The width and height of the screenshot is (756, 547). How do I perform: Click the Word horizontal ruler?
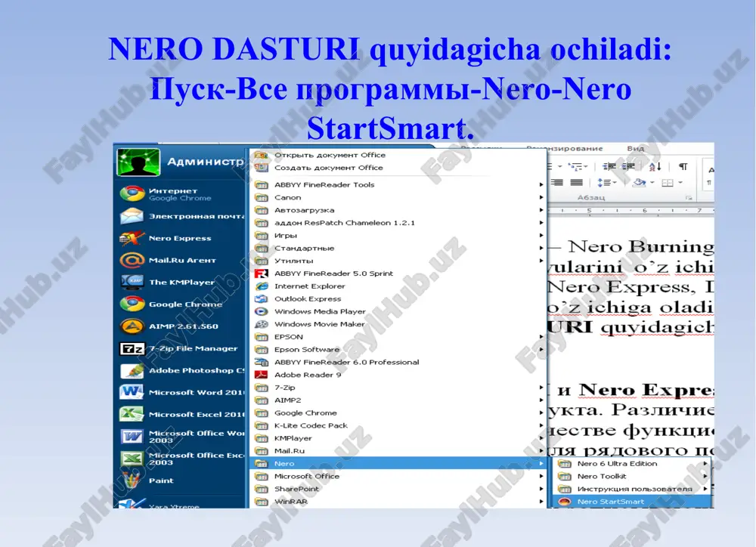point(631,211)
